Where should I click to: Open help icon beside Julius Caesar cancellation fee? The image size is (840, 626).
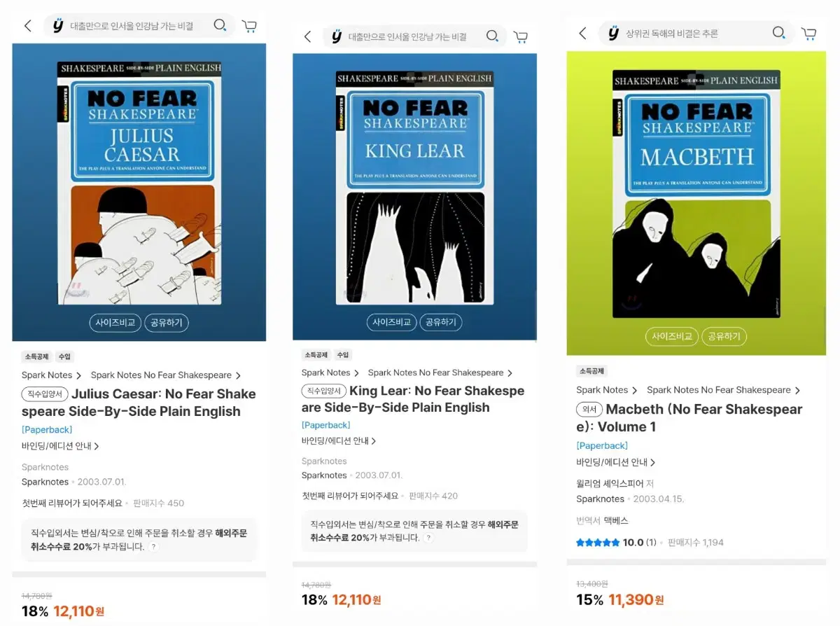153,547
